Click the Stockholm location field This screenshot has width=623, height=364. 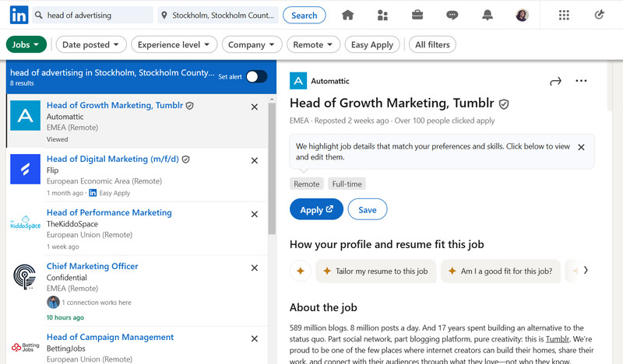(x=218, y=15)
